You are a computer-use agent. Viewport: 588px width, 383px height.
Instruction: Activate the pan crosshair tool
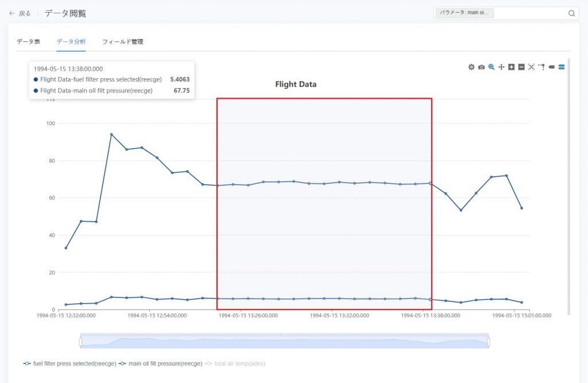click(x=501, y=67)
